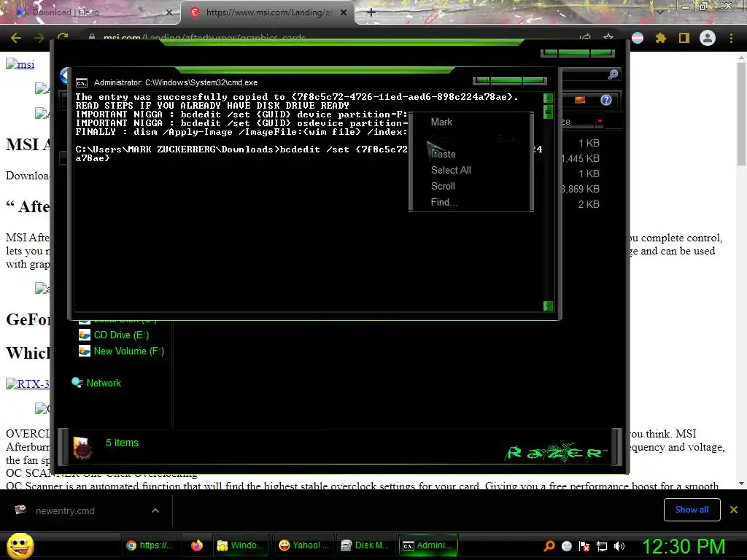Open the network tray icon

602,546
